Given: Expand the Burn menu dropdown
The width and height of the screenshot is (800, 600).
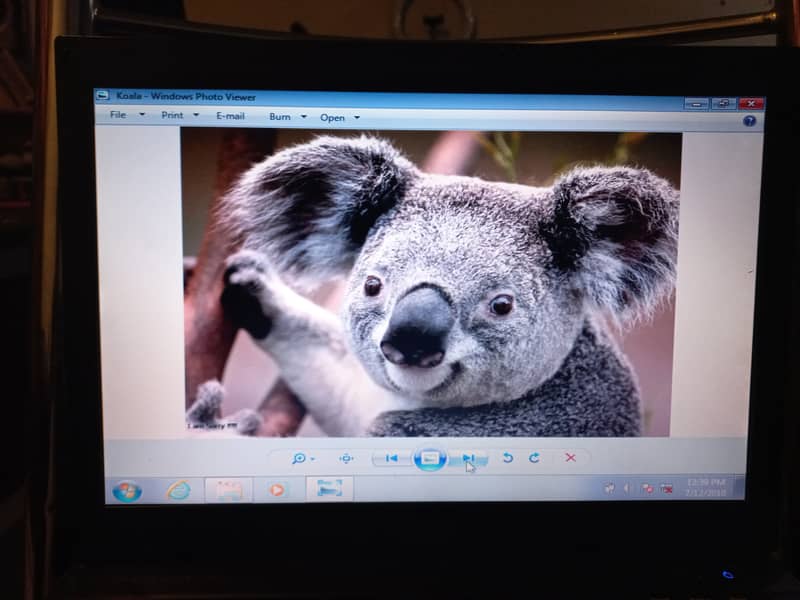Looking at the screenshot, I should pos(285,117).
